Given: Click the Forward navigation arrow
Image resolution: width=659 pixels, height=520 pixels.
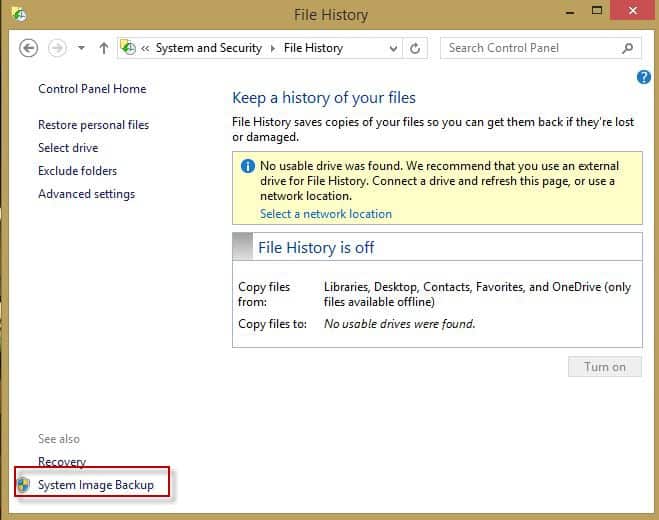Looking at the screenshot, I should (57, 48).
